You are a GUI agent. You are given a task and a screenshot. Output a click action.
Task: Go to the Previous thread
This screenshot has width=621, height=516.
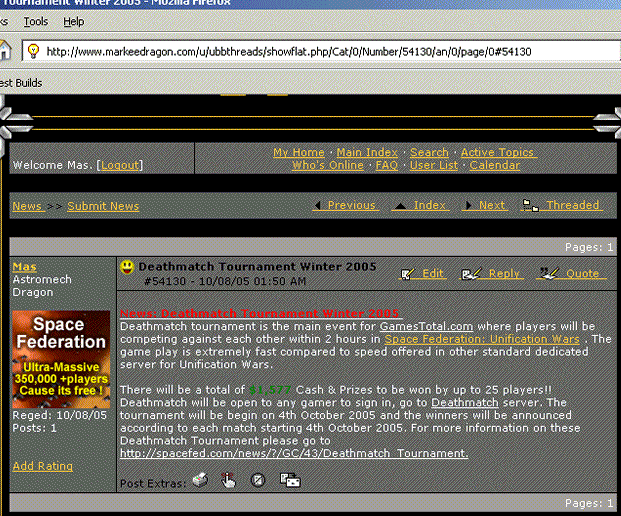345,205
